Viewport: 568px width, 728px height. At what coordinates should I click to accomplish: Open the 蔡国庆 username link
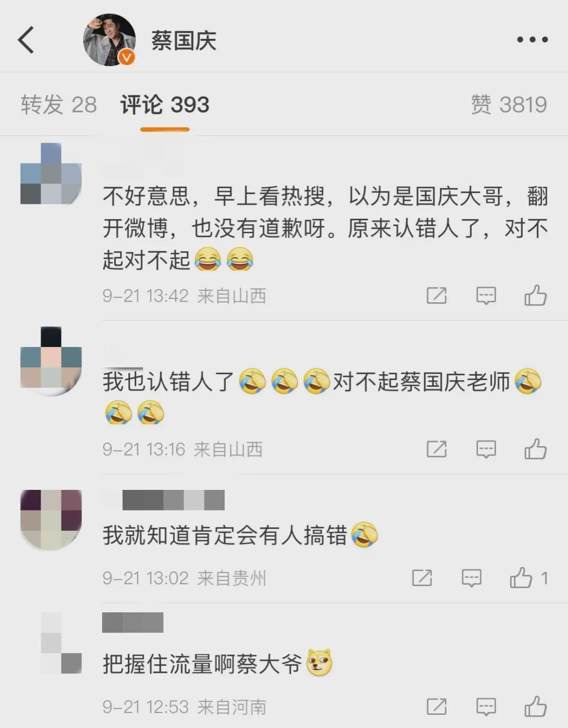(x=184, y=40)
